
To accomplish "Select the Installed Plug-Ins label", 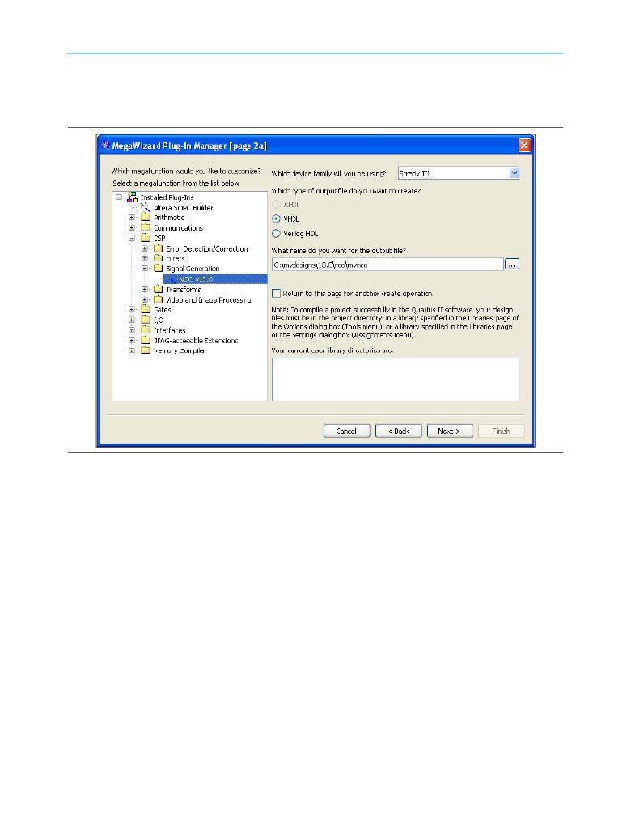I will pos(167,197).
